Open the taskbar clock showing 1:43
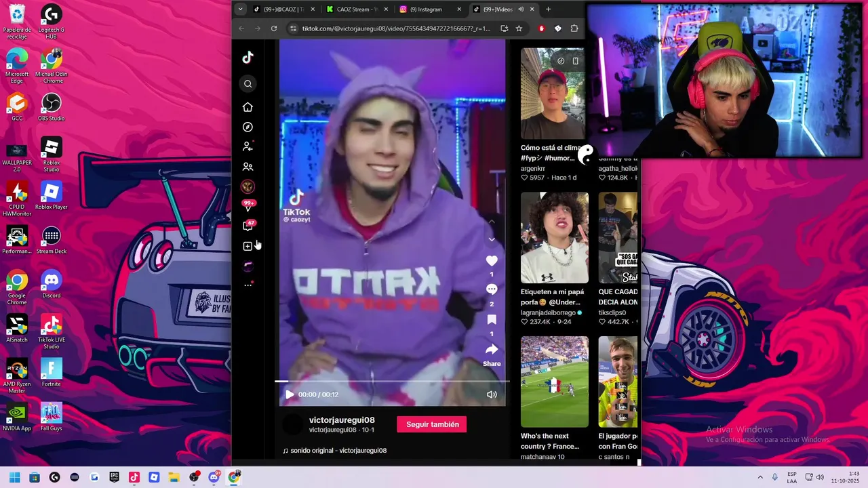 846,477
